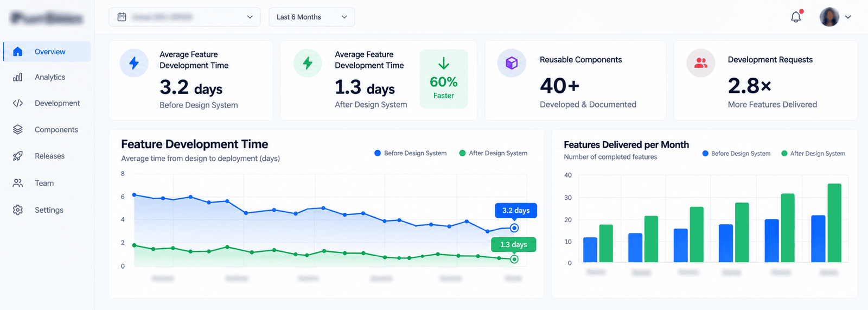Click the Developed & Documented caption
Image resolution: width=868 pixels, height=310 pixels.
588,104
